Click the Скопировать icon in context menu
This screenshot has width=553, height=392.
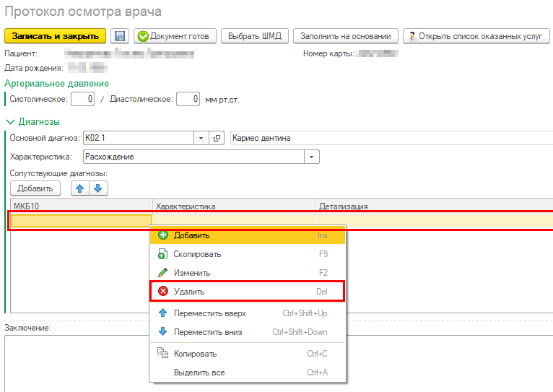[162, 254]
